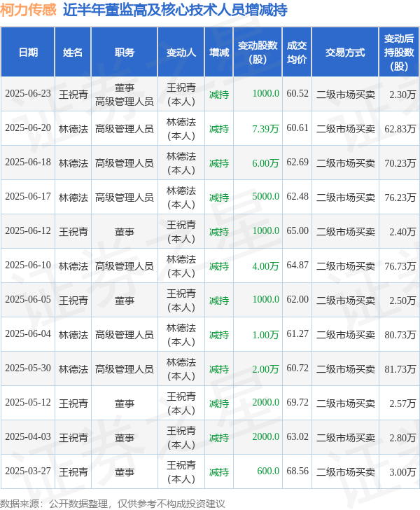Select the date cell 2025-04-03
This screenshot has width=420, height=510.
pos(28,437)
